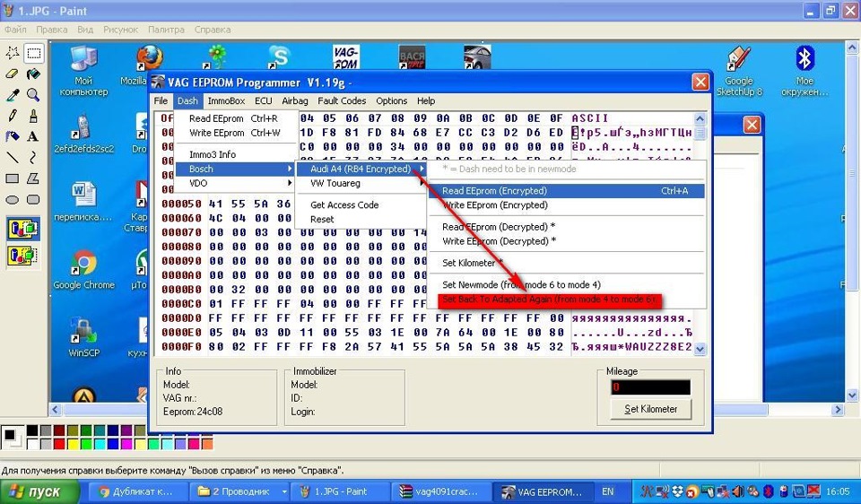This screenshot has width=861, height=504.
Task: Select Get Access Code menu entry
Action: click(344, 204)
